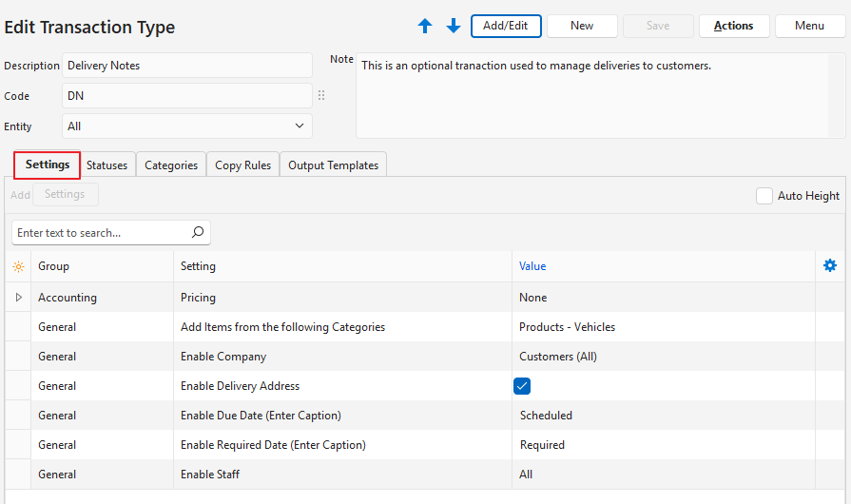
Task: Switch to the Statuses tab
Action: point(106,165)
